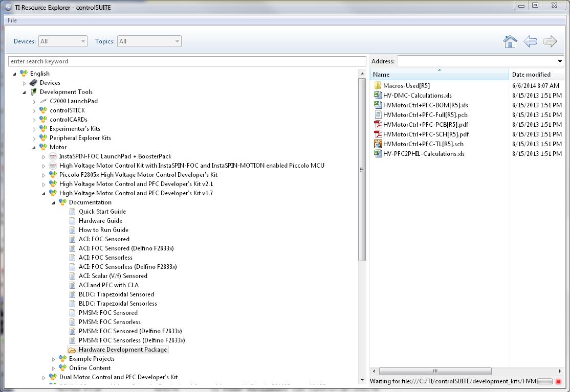
Task: Click the Motor node icon
Action: pyautogui.click(x=43, y=147)
